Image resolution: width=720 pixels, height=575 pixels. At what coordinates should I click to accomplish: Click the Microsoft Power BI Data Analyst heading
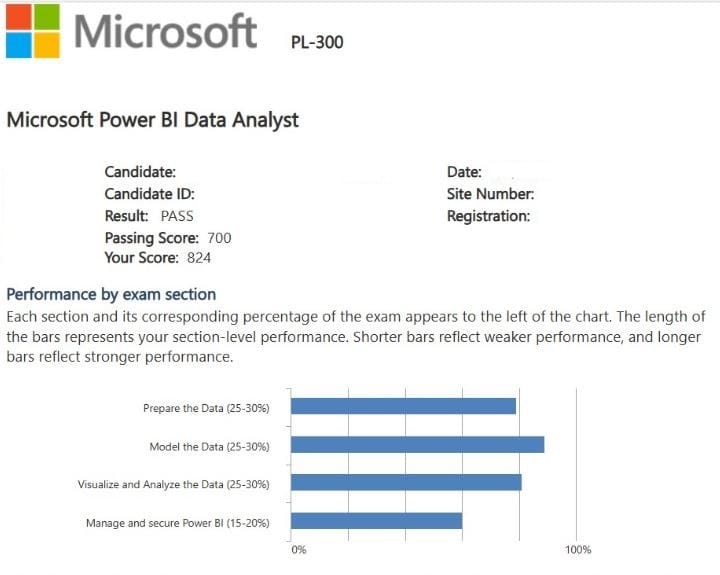point(153,121)
